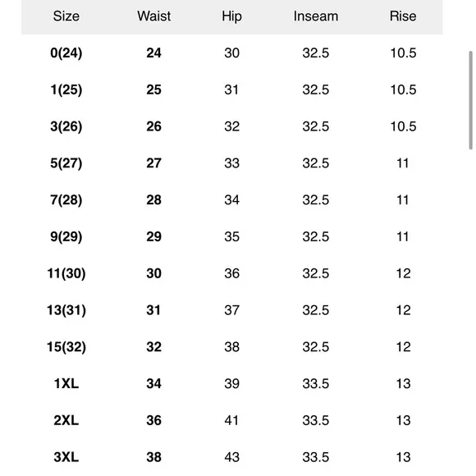Select the 3(26) size row label
476x476 pixels.
tap(66, 126)
